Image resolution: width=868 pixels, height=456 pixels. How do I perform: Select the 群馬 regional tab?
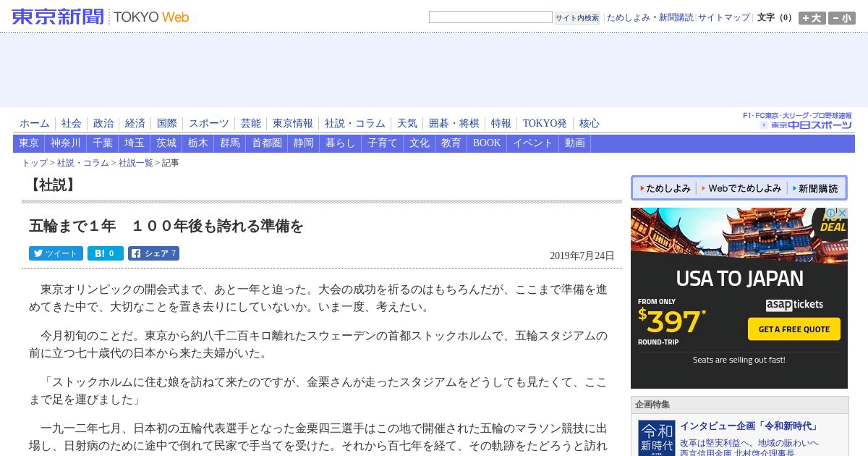[x=230, y=143]
